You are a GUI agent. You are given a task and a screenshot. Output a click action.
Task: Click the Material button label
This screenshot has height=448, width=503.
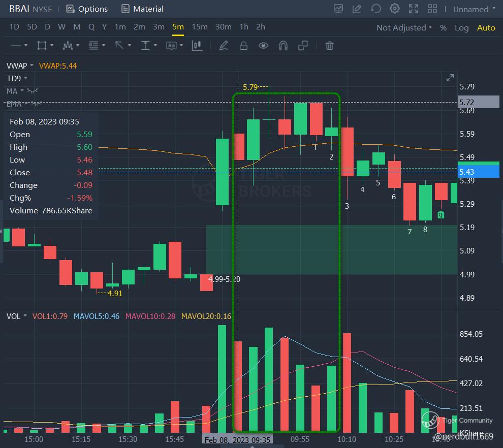pyautogui.click(x=148, y=9)
